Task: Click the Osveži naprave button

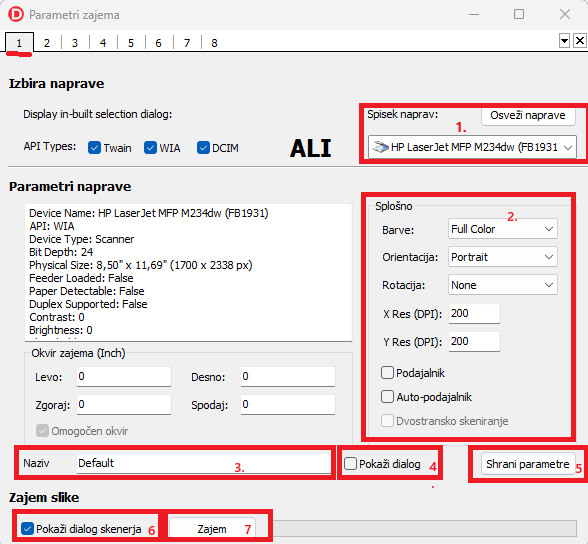Action: [528, 115]
